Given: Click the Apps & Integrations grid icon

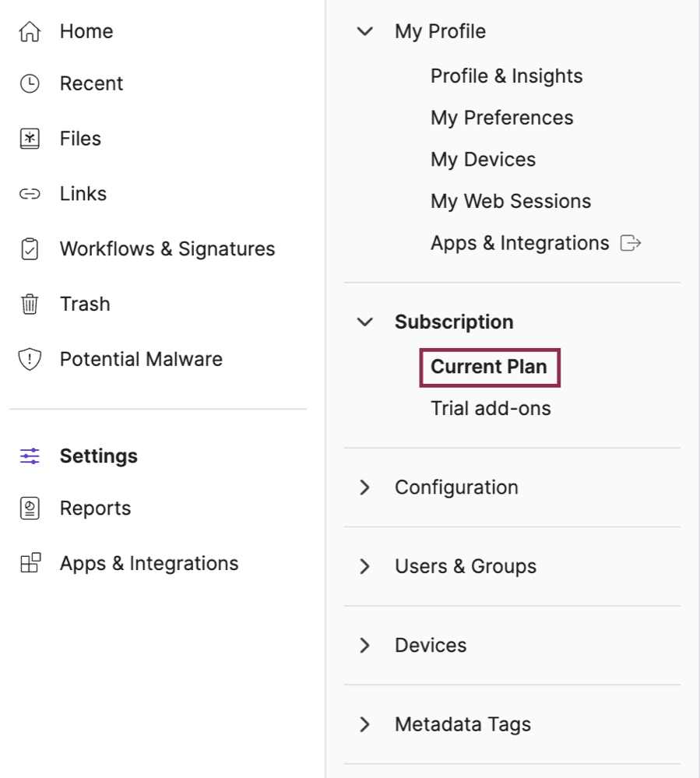Looking at the screenshot, I should (x=30, y=563).
